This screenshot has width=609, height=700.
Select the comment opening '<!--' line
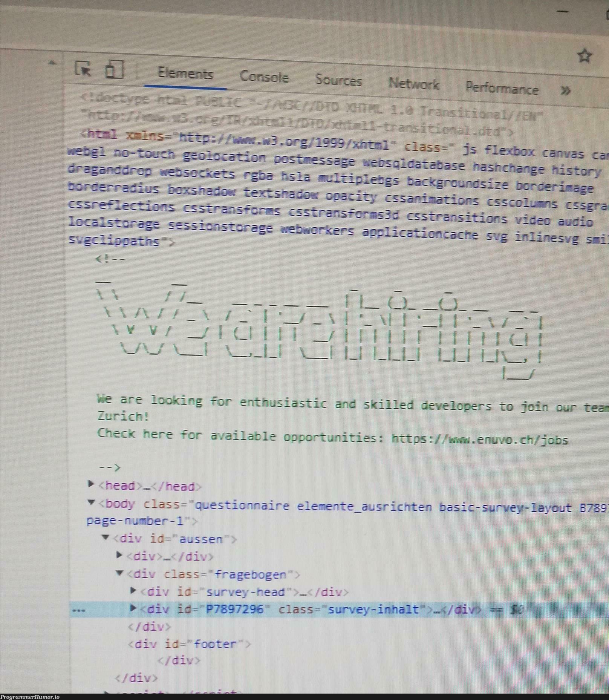click(110, 259)
